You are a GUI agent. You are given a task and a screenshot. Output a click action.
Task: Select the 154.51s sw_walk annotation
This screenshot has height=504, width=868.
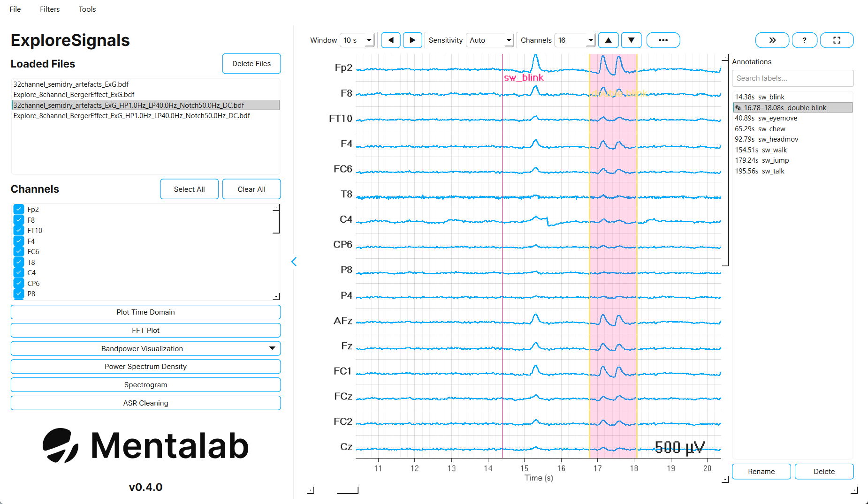click(793, 150)
